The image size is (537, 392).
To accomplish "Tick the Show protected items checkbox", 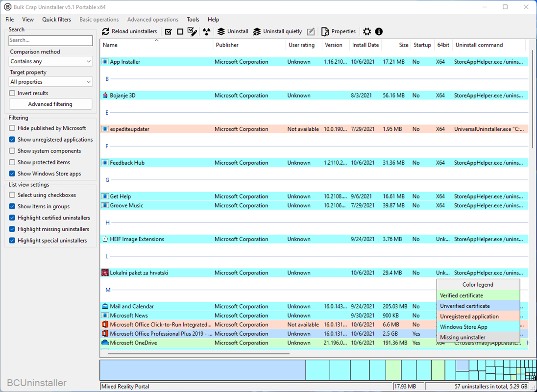I will point(12,162).
